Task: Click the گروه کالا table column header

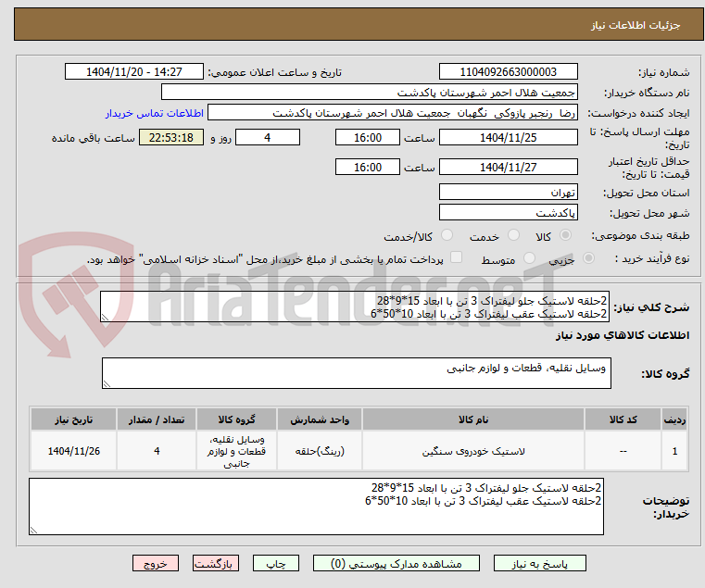Action: (236, 419)
